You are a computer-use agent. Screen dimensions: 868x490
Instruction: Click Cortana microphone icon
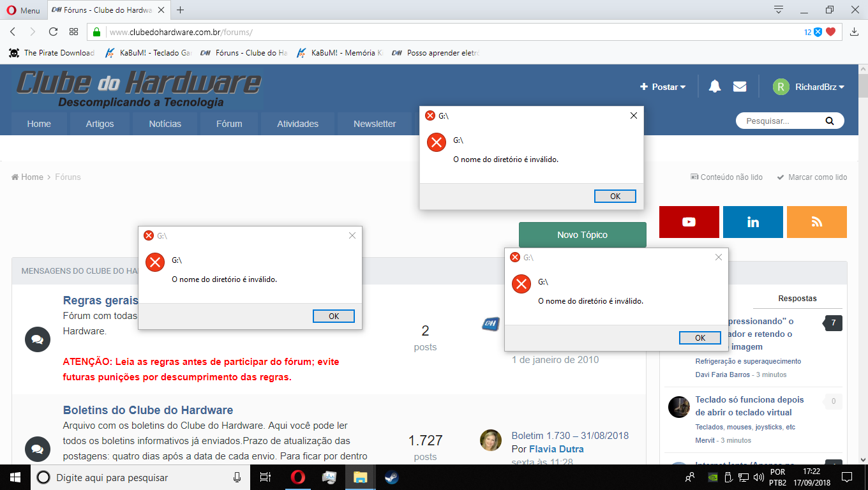pos(237,477)
